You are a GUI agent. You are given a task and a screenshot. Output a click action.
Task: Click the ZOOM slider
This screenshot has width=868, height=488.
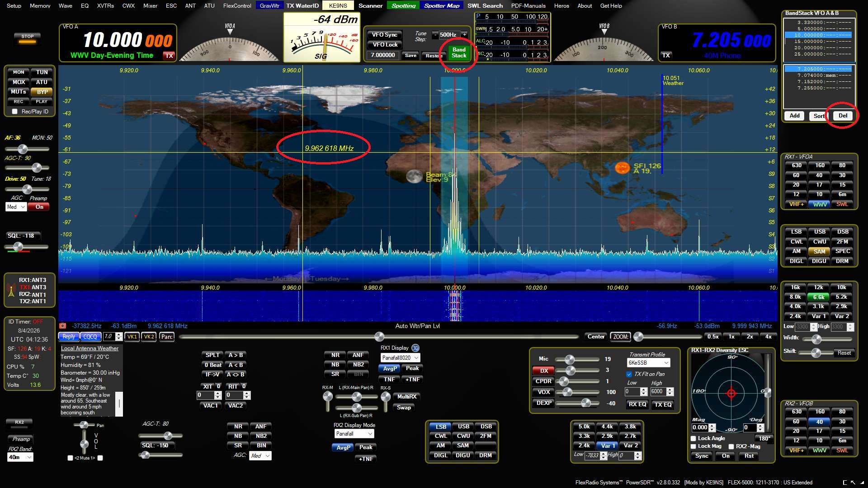pos(668,337)
